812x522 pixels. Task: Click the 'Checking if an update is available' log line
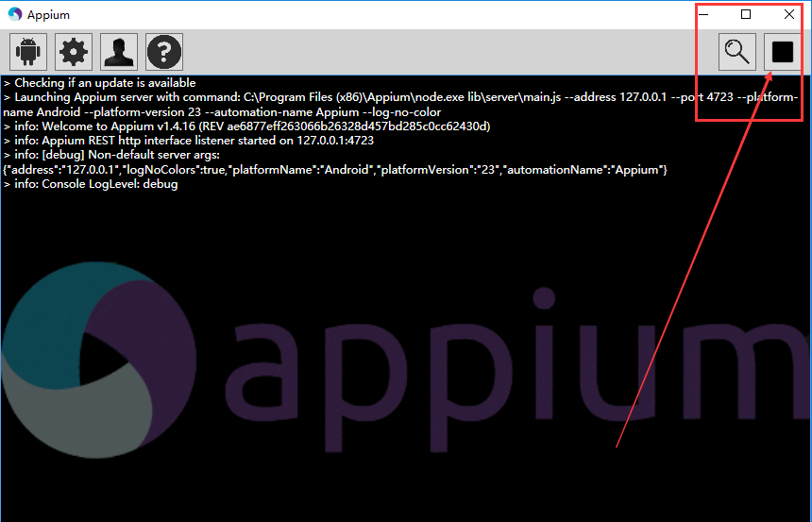coord(99,83)
